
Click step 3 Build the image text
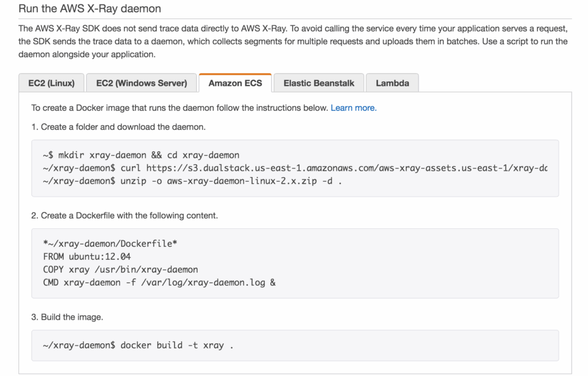[x=67, y=317]
